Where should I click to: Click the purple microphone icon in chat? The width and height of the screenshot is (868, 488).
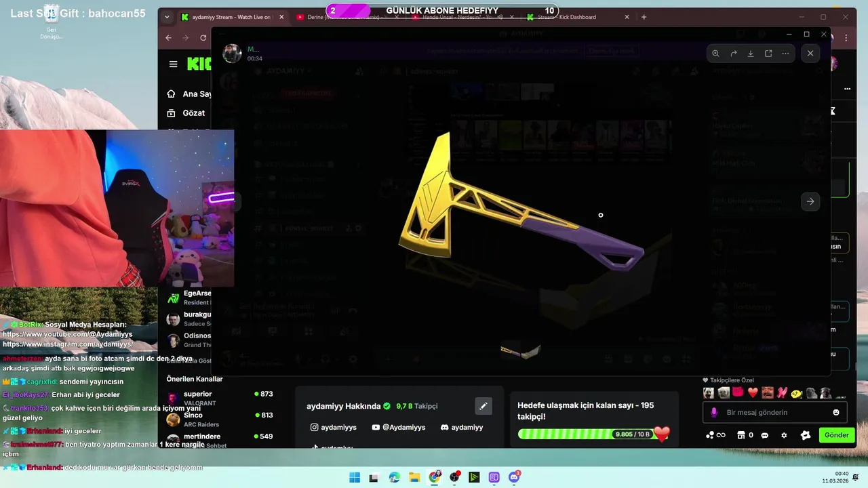[714, 412]
